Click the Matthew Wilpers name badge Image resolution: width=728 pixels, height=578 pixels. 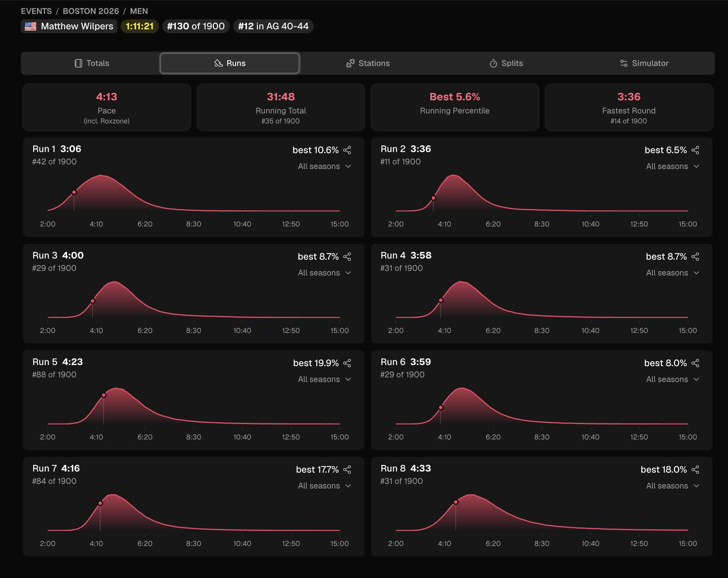[x=69, y=26]
